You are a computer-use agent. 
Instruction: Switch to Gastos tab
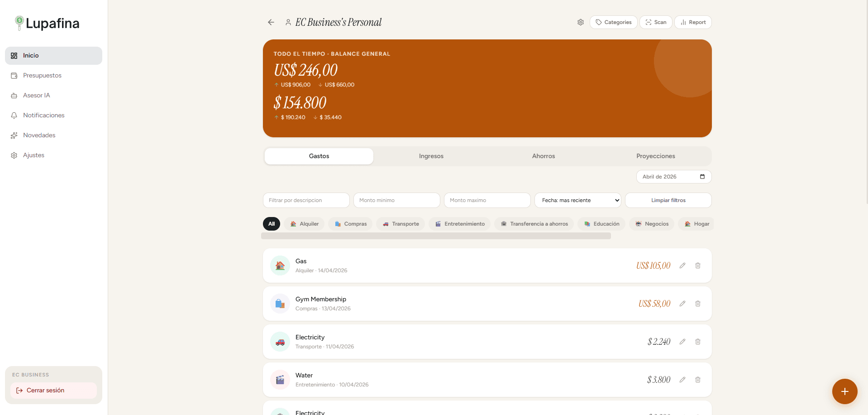pyautogui.click(x=319, y=156)
